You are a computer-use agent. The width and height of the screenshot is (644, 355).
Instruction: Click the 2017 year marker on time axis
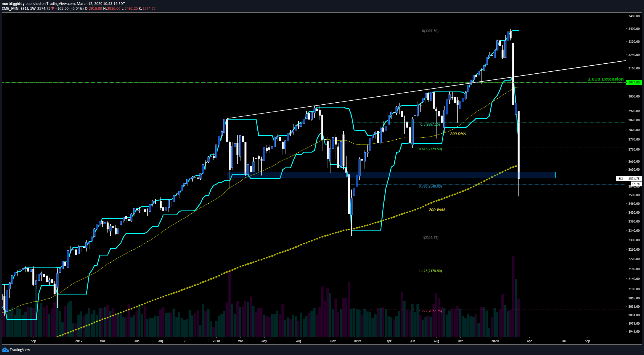[79, 341]
